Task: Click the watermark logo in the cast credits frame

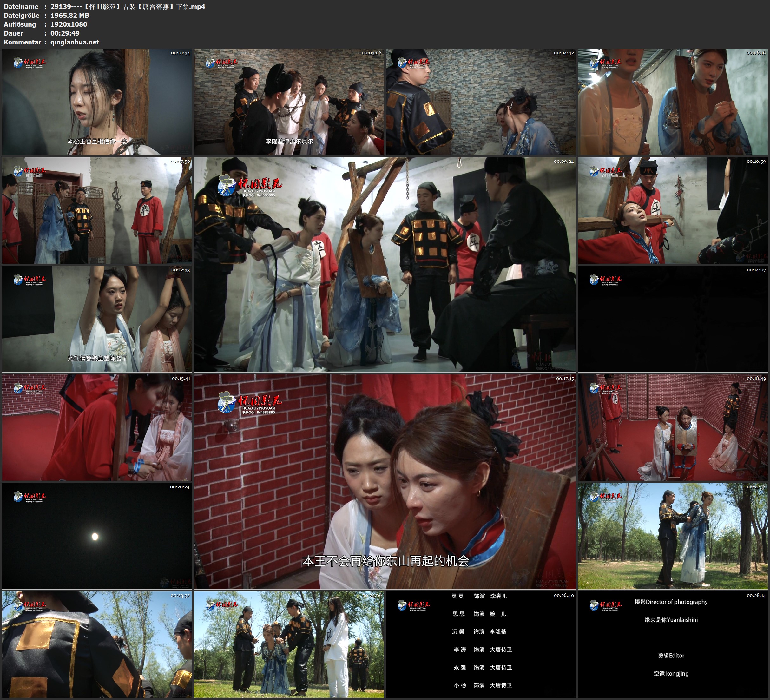Action: click(414, 605)
